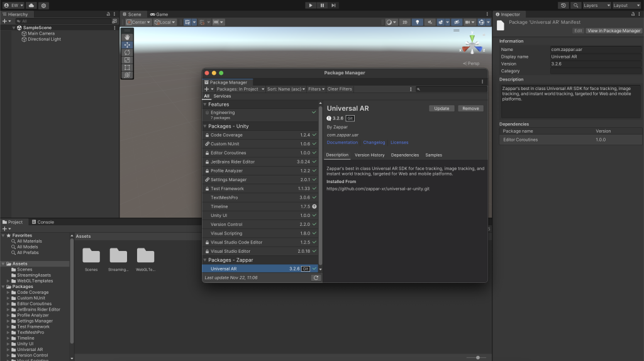Refresh the package list icon
The width and height of the screenshot is (644, 361).
(x=316, y=278)
